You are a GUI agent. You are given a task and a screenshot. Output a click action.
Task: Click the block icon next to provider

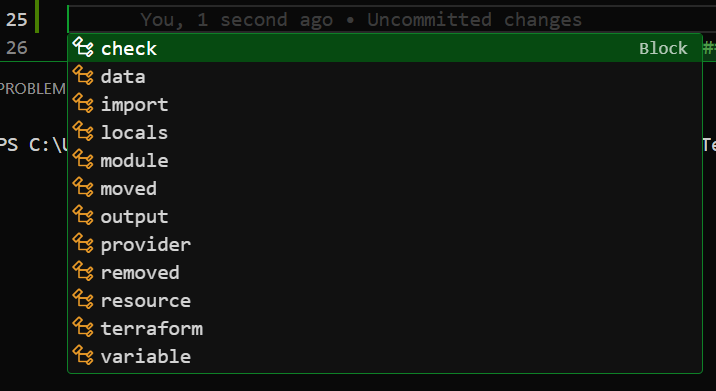(x=83, y=243)
